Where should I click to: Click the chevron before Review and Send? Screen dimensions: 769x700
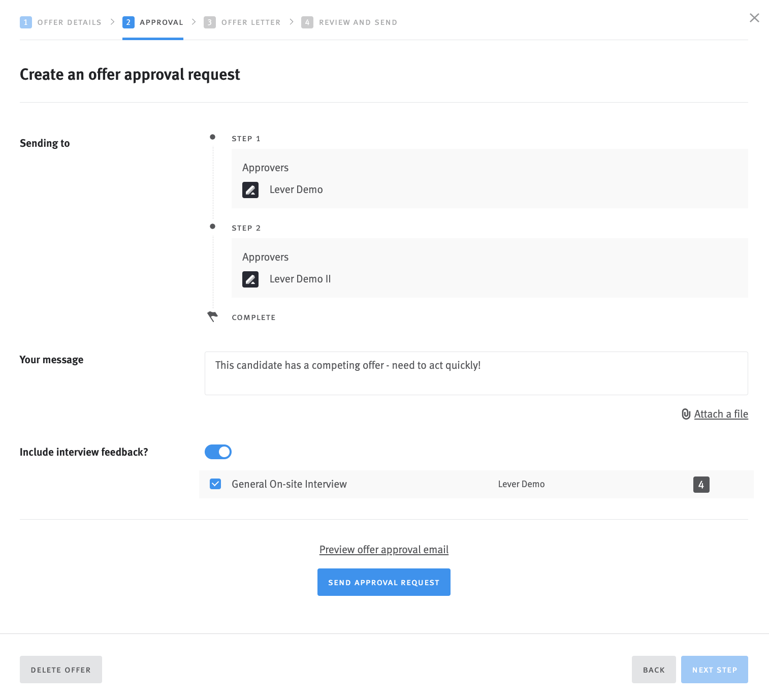point(291,22)
